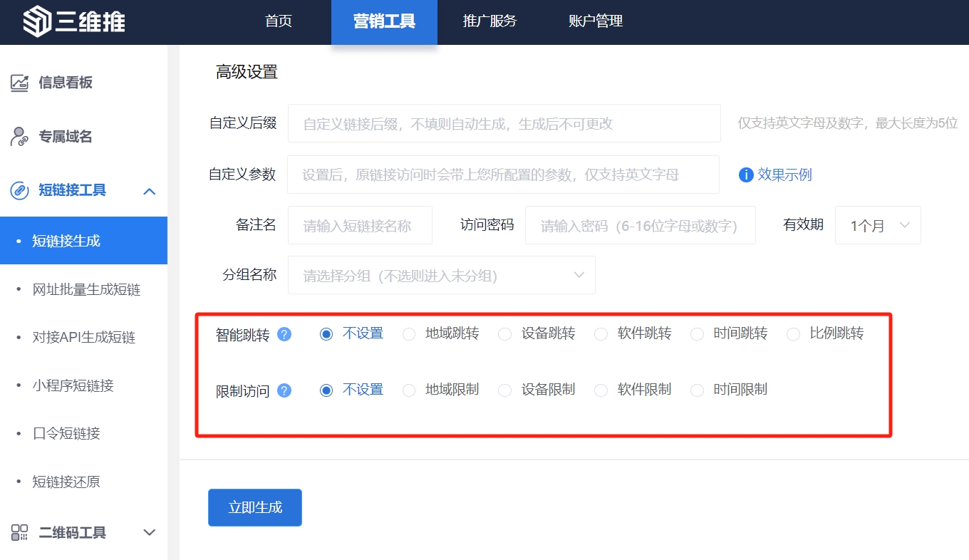Viewport: 969px width, 560px height.
Task: Open the 效果示例 link
Action: click(x=784, y=175)
